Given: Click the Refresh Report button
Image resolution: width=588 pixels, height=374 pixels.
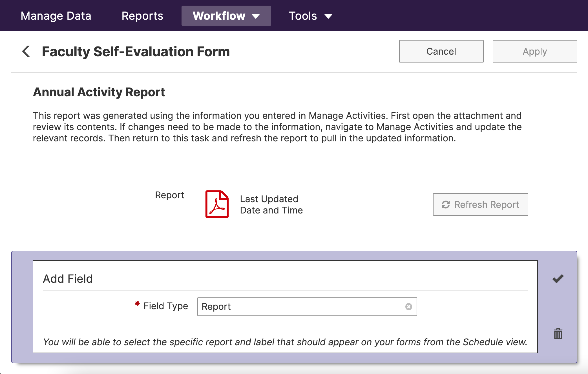Looking at the screenshot, I should (481, 204).
